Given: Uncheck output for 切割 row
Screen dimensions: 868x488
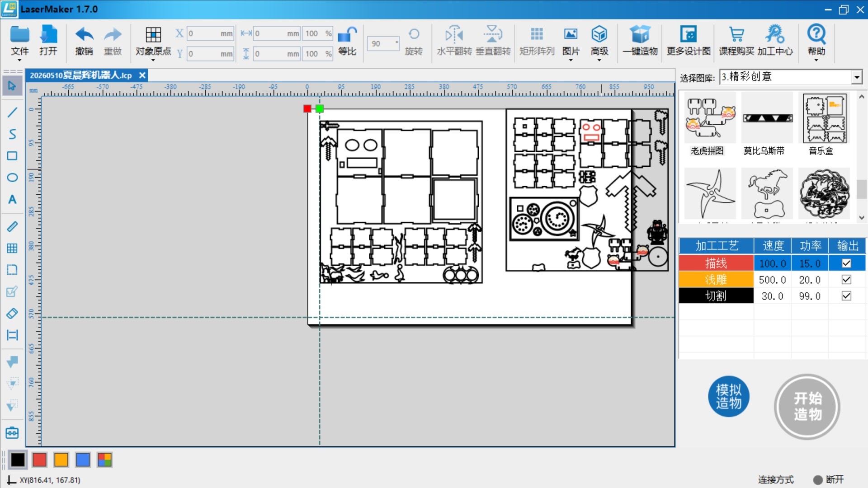Looking at the screenshot, I should coord(846,296).
